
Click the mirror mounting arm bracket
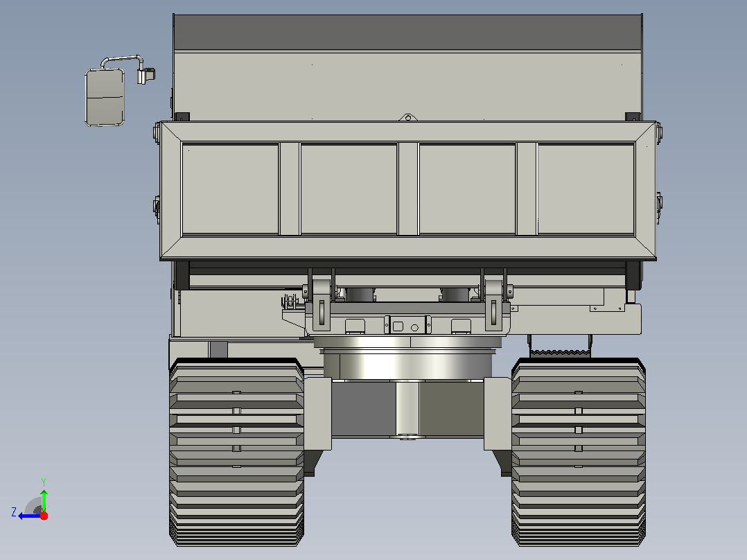[146, 75]
